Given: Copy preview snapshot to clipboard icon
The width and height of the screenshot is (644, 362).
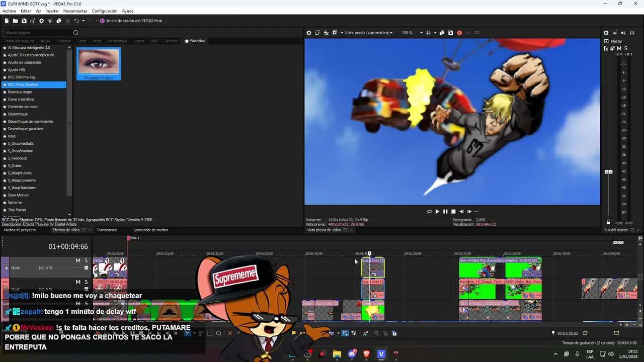Looking at the screenshot, I should tap(442, 33).
